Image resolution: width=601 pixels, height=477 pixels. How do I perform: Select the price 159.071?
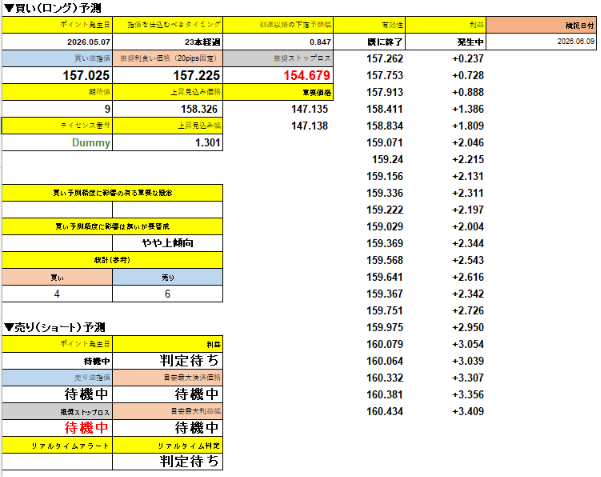pyautogui.click(x=384, y=143)
